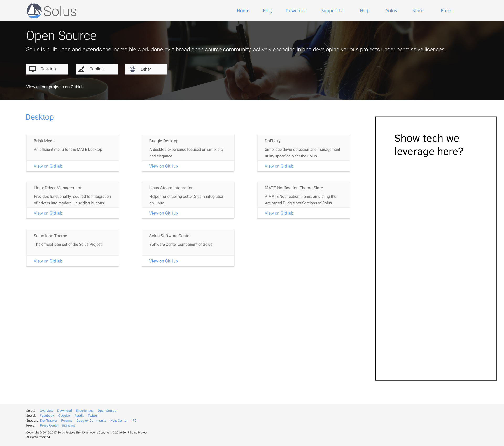Click 'An efficient menu for the MATE Desktop' text
The width and height of the screenshot is (504, 446).
68,150
